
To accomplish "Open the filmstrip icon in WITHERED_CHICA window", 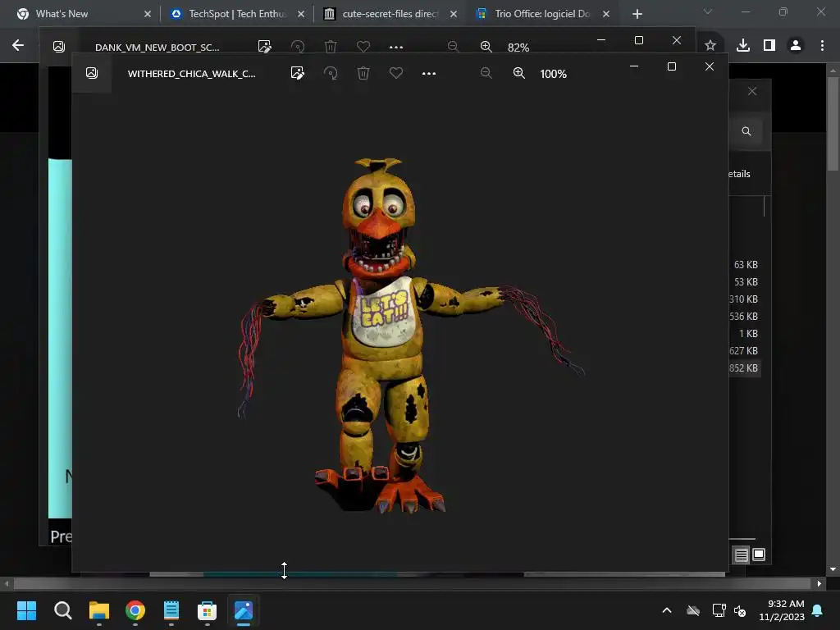I will (x=92, y=73).
